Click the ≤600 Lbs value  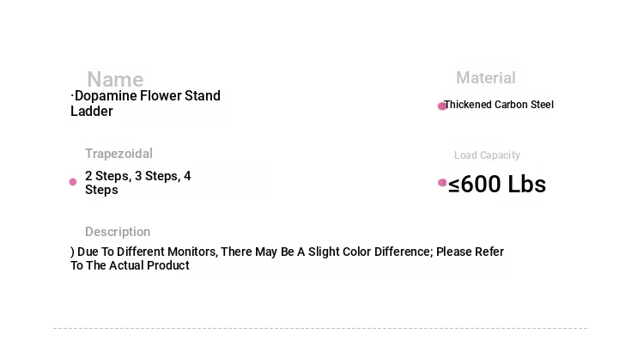[497, 185]
